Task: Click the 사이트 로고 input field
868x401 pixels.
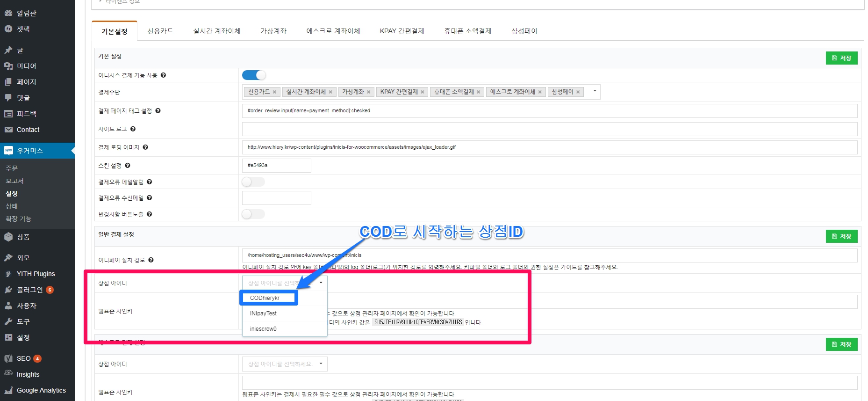Action: tap(550, 129)
